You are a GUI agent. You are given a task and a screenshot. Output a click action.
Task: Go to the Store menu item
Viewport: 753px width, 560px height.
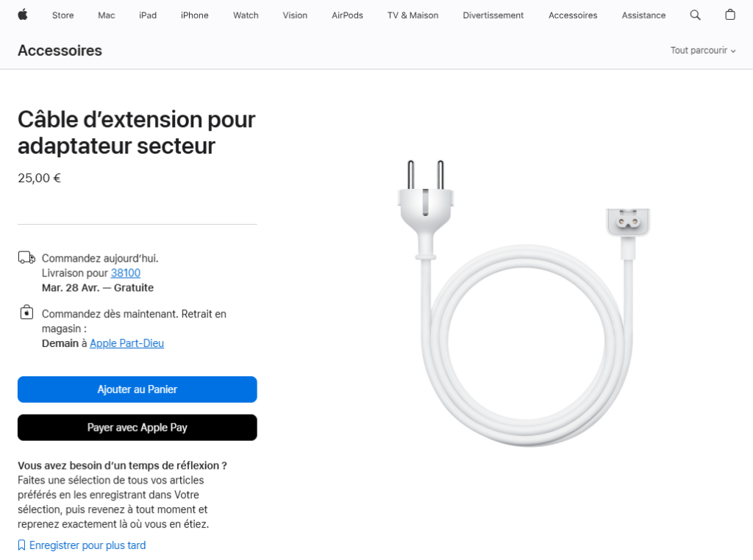point(63,15)
